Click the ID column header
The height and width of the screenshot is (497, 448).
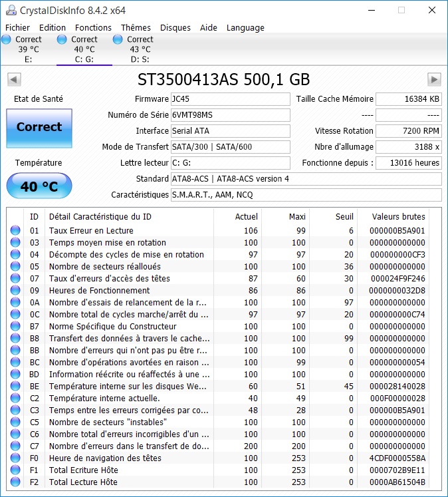click(34, 216)
